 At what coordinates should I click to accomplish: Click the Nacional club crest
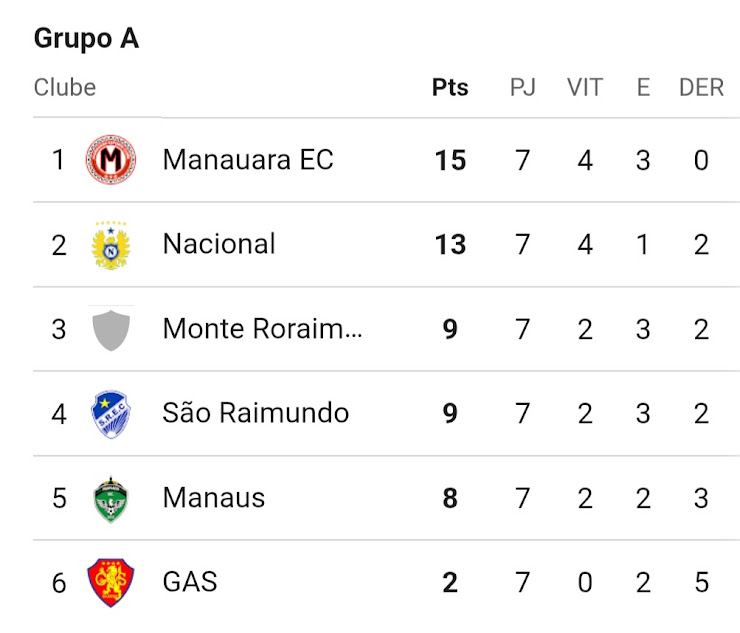tap(111, 245)
